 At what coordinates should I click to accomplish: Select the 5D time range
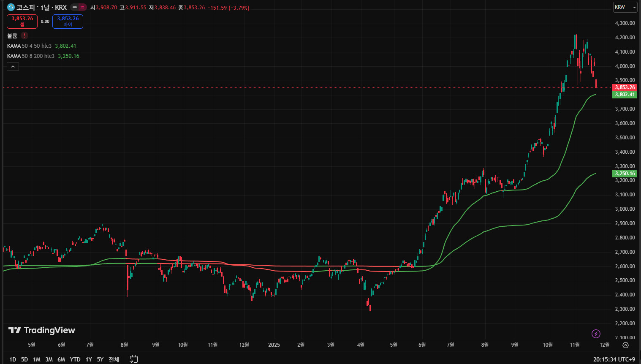coord(24,359)
